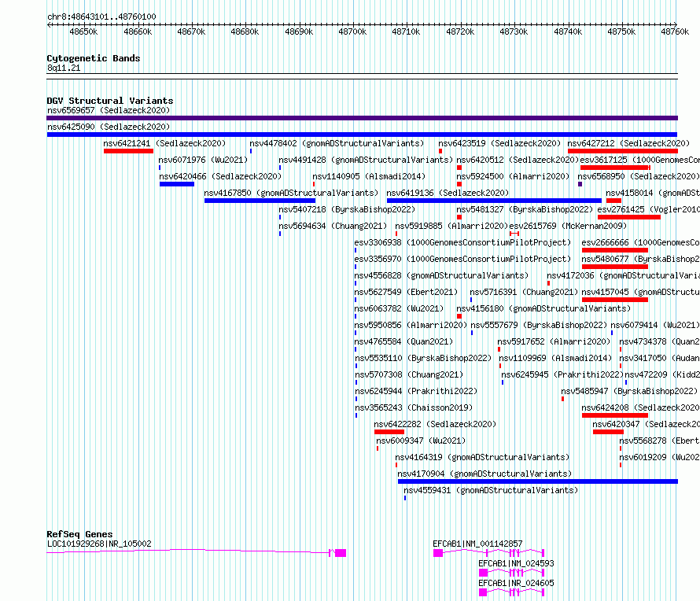Open the nsv6071976 (Wu2021) label

(x=203, y=160)
